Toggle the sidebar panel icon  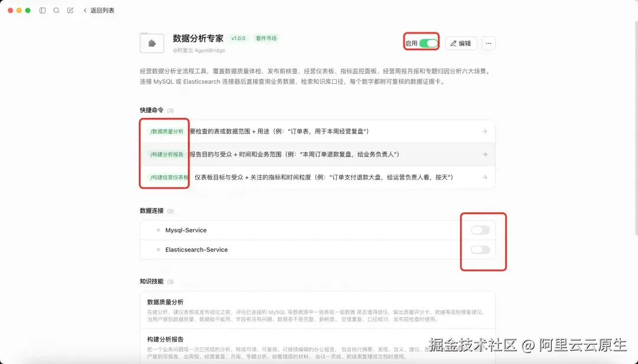tap(43, 11)
